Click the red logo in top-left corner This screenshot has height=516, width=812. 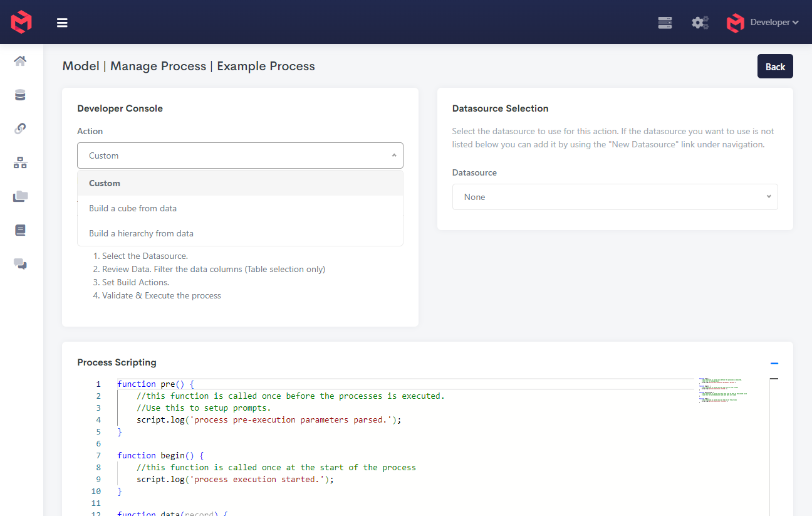pos(21,23)
